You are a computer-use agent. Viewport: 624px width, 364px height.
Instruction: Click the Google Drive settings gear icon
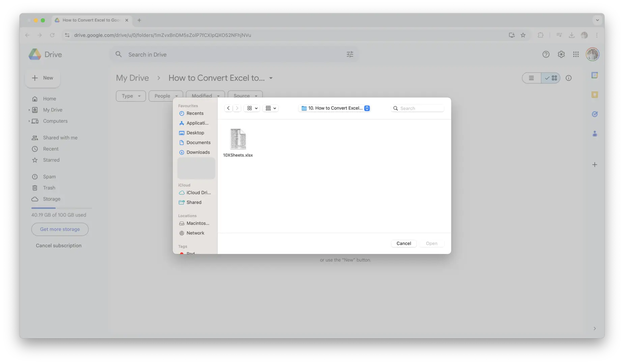point(561,54)
